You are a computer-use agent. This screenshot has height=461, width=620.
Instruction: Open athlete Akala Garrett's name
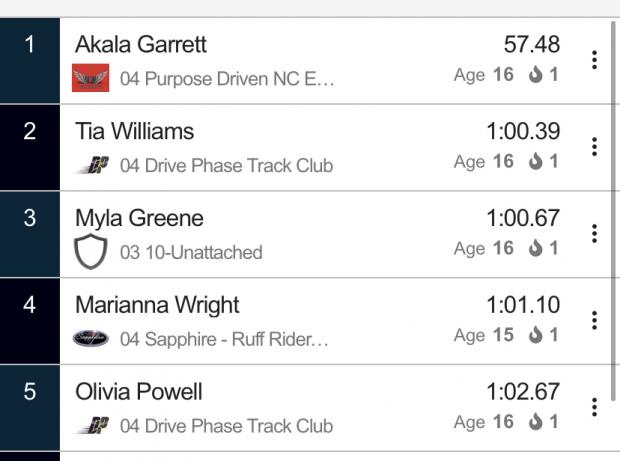141,44
